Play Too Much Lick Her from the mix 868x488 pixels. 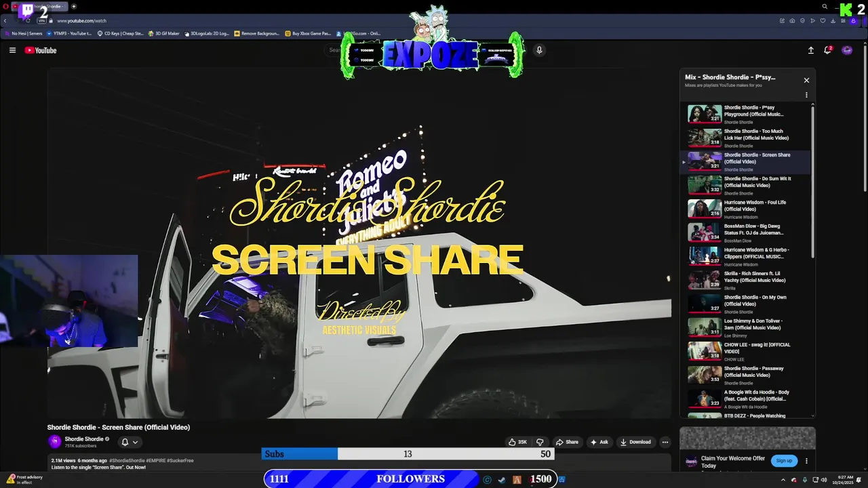click(746, 138)
